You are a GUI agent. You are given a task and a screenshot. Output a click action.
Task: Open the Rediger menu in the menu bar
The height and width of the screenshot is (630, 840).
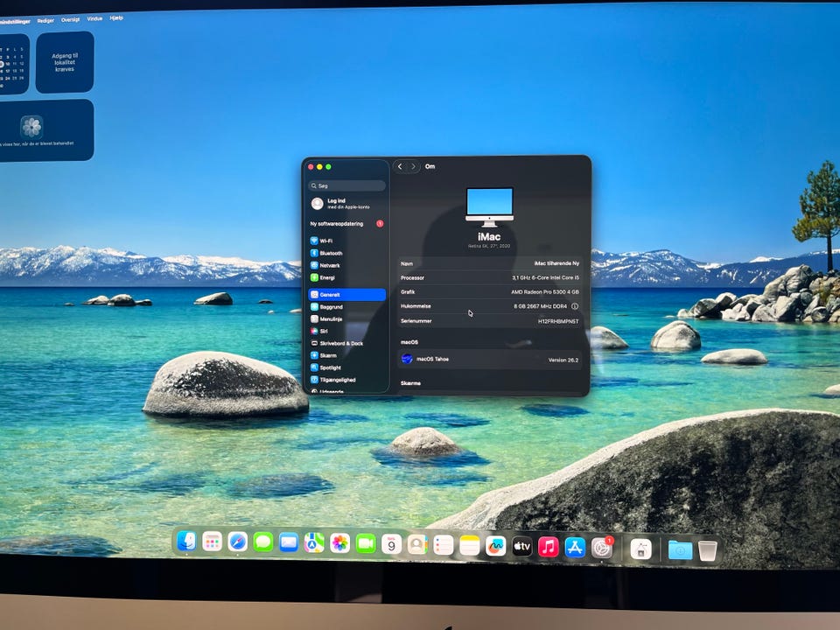point(45,20)
